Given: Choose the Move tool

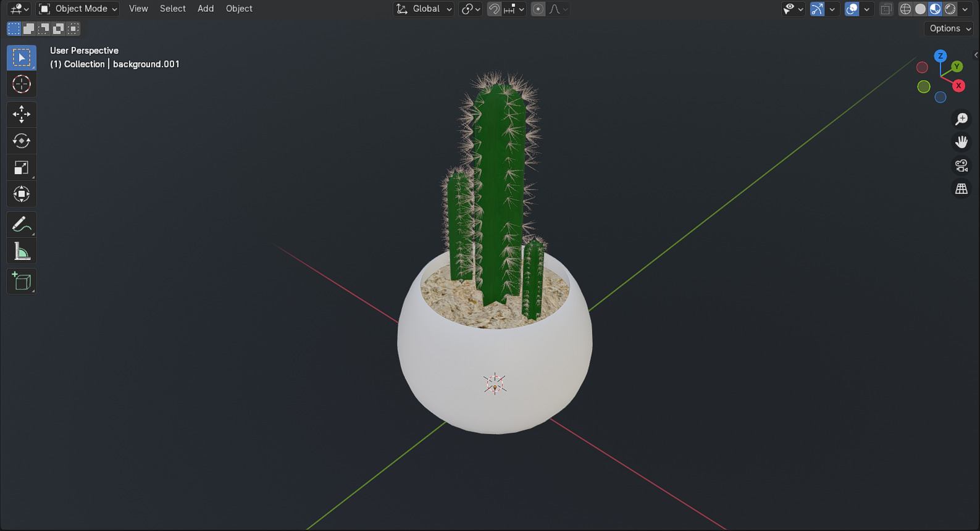Looking at the screenshot, I should pyautogui.click(x=22, y=114).
